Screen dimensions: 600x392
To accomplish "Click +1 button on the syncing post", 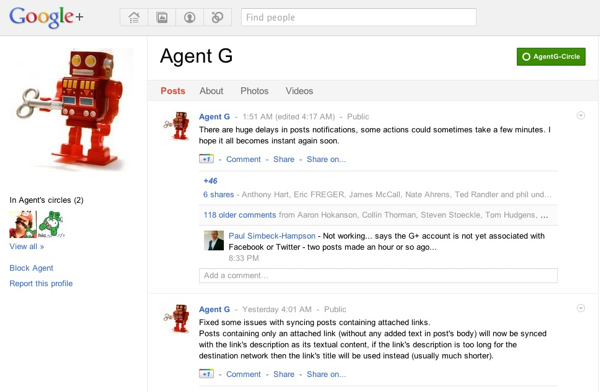I will (x=206, y=374).
